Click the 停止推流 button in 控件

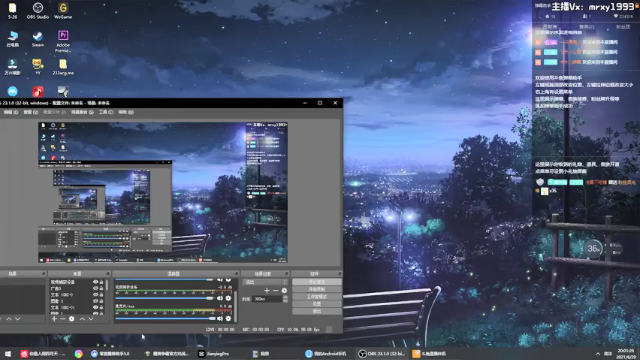click(x=317, y=282)
